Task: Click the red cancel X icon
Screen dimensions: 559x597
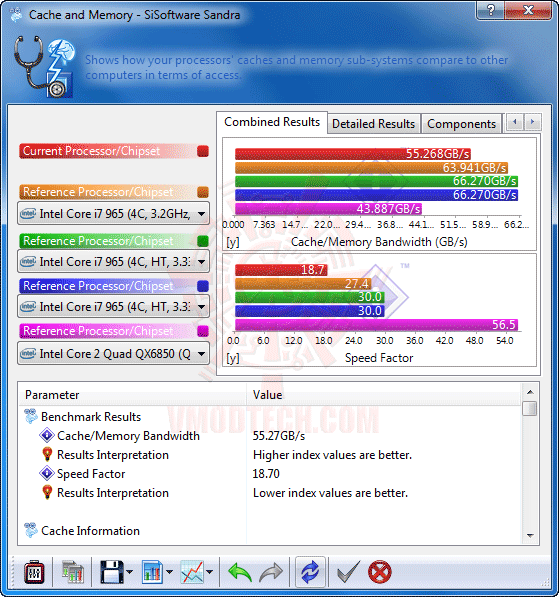Action: (x=380, y=572)
